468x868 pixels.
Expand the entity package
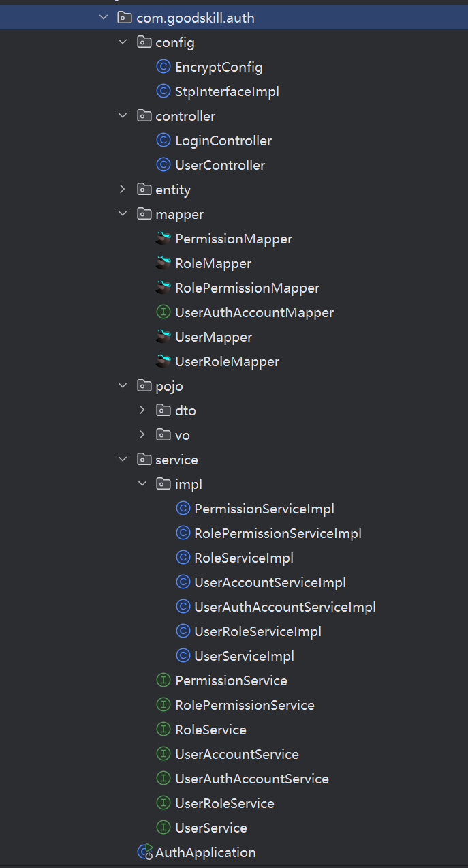123,190
